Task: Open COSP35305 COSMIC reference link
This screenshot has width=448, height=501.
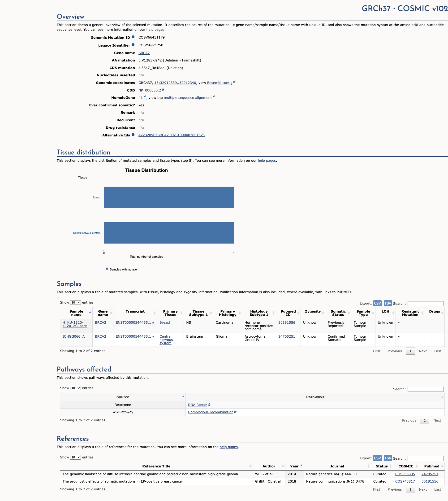Action: pos(405,474)
